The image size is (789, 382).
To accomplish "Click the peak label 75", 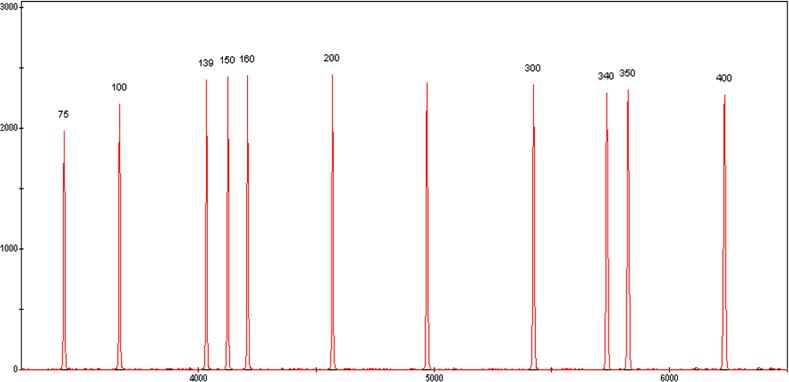I will tap(63, 115).
